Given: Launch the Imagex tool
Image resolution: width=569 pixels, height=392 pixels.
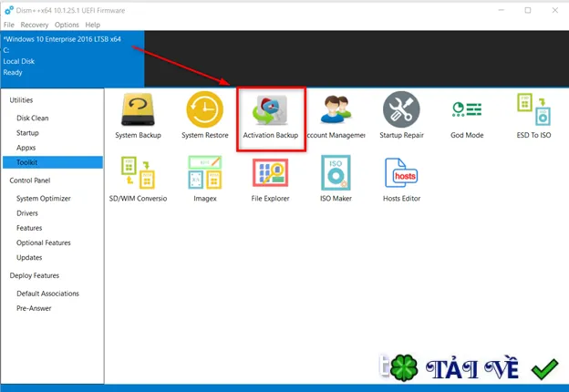Looking at the screenshot, I should pyautogui.click(x=205, y=180).
